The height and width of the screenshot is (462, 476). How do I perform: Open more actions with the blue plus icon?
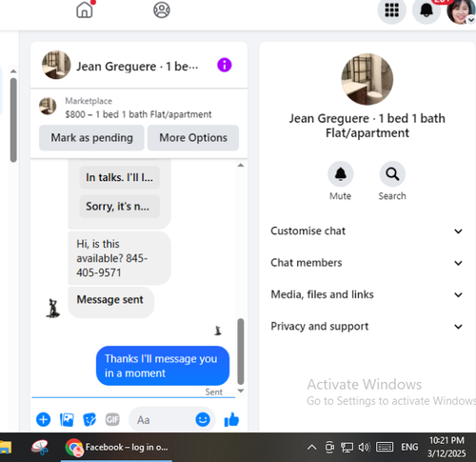(44, 419)
